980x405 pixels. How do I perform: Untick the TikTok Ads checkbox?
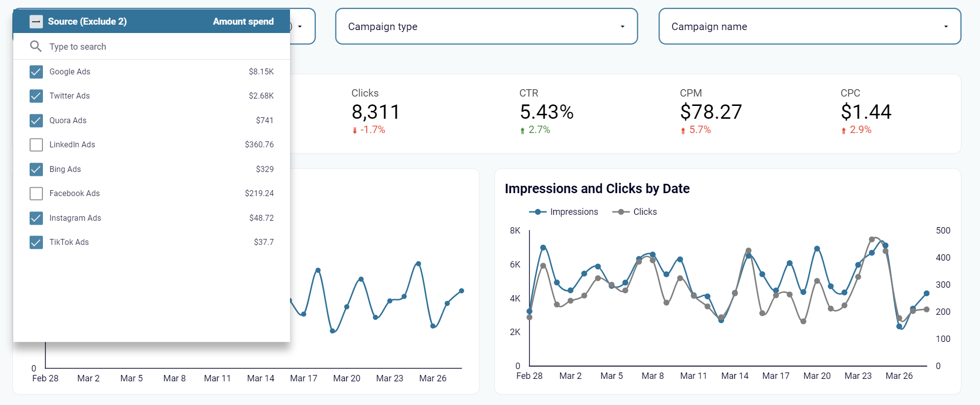pyautogui.click(x=36, y=242)
